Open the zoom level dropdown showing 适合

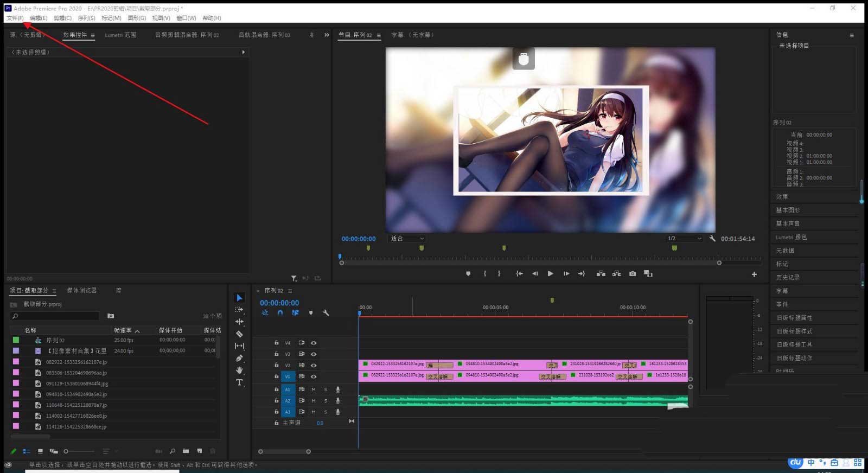(407, 239)
